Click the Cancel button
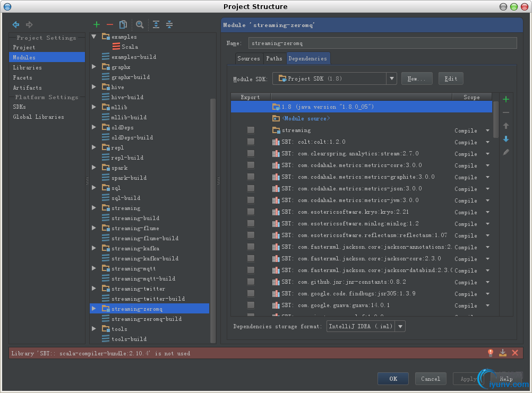Viewport: 532px width, 393px height. [x=431, y=379]
